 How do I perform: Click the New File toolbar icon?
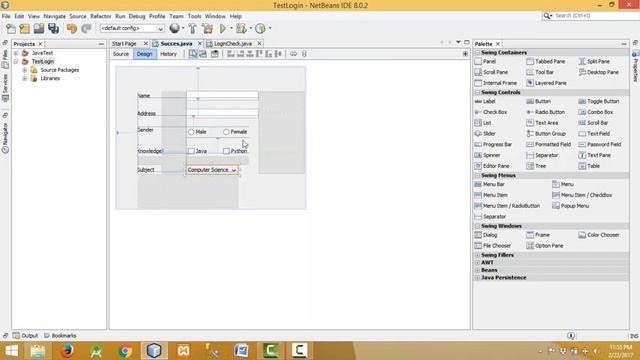pyautogui.click(x=11, y=29)
